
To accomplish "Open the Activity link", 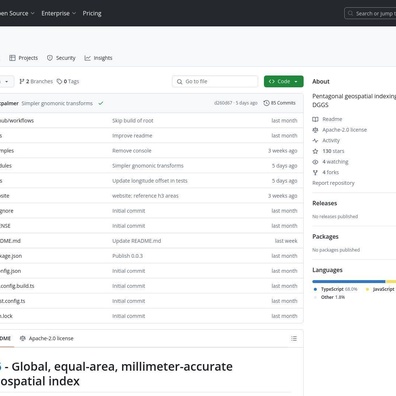I will tap(331, 140).
